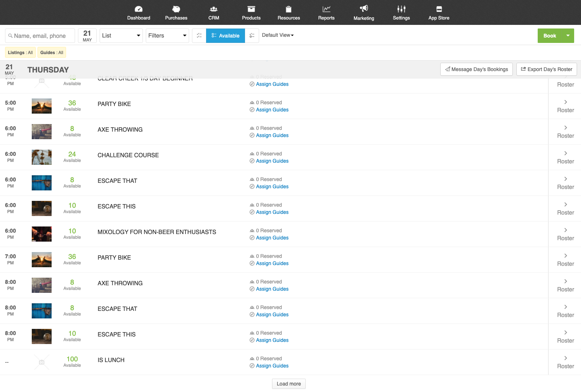Open the App Store icon
This screenshot has width=581, height=392.
tap(439, 9)
